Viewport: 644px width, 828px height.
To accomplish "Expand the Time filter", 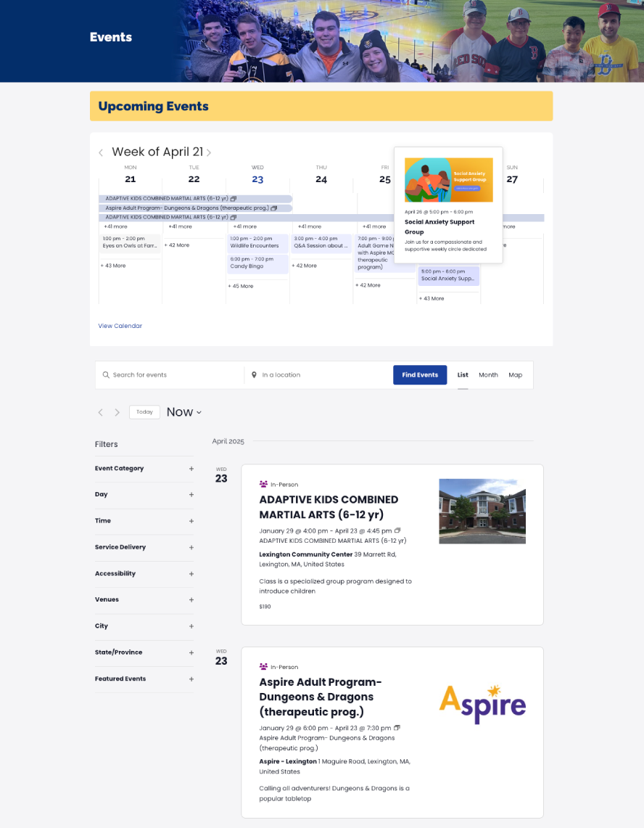I will tap(191, 521).
